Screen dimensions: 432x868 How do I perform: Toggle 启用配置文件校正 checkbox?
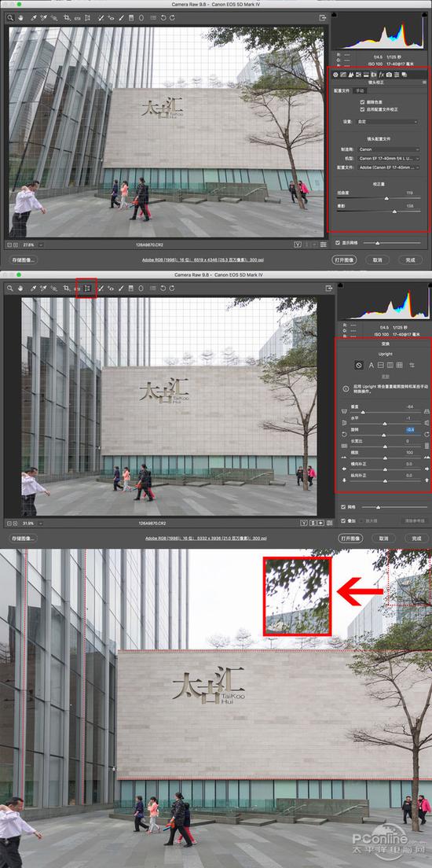tap(362, 109)
